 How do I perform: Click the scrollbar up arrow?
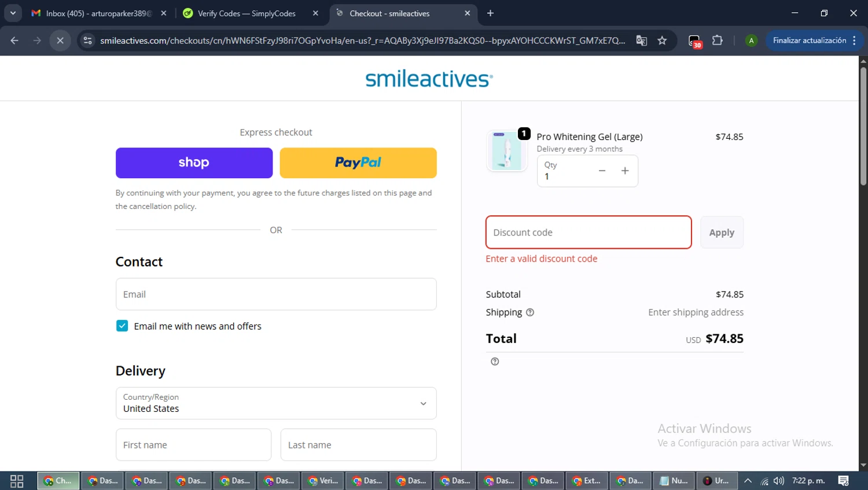pos(863,60)
